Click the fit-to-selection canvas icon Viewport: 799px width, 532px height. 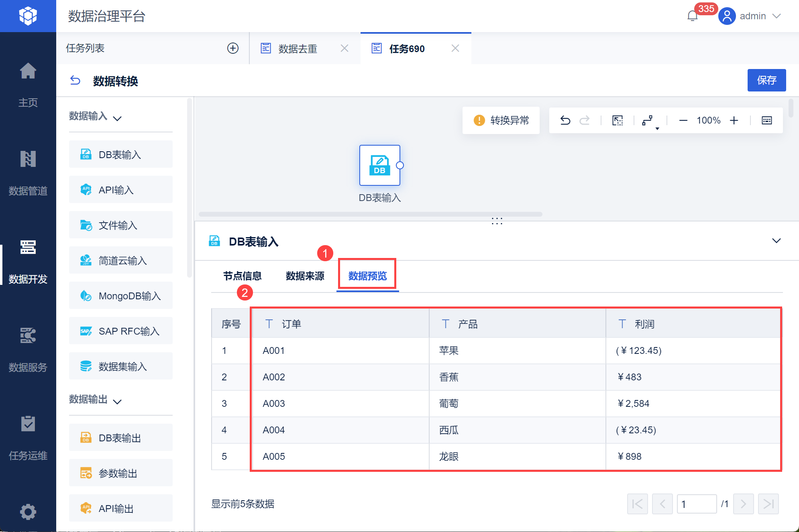click(x=618, y=120)
